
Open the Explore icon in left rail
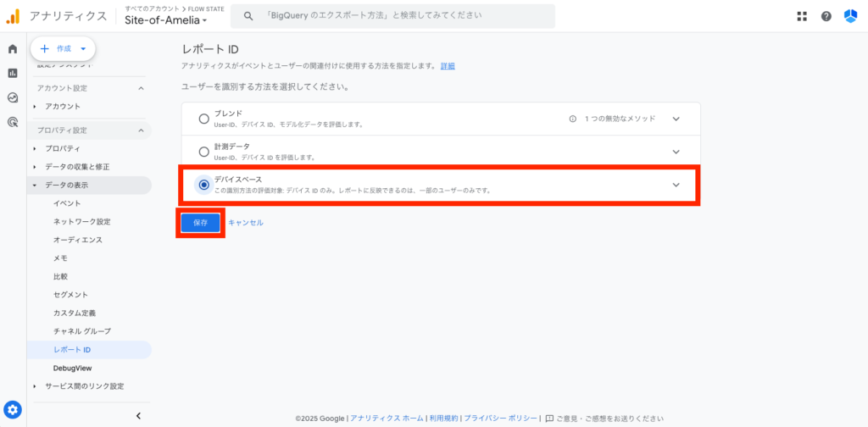tap(13, 97)
